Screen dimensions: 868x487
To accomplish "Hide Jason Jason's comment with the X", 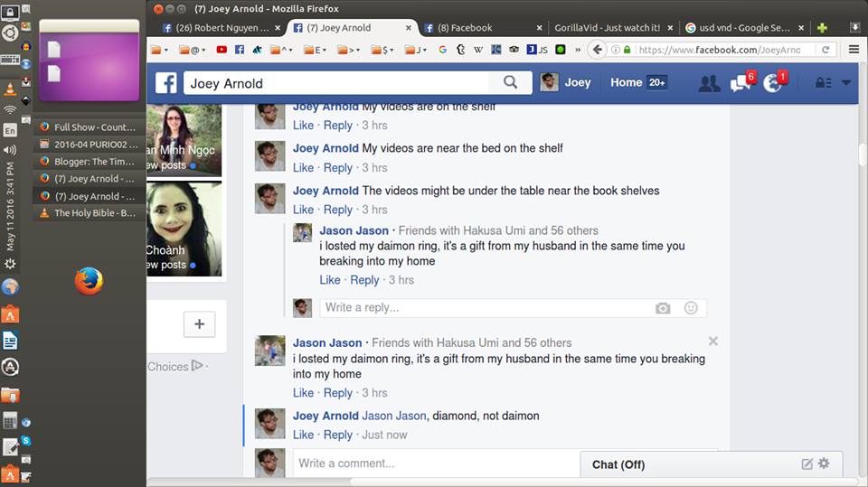I will tap(713, 342).
